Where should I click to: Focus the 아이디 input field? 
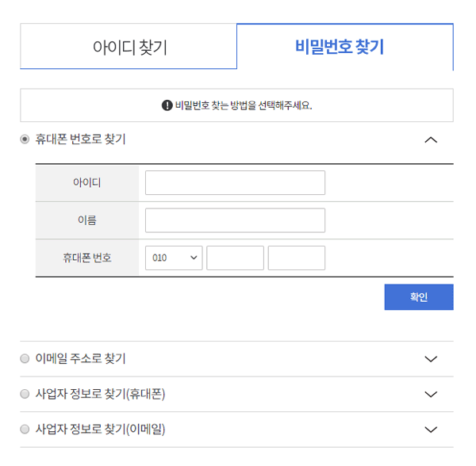click(x=236, y=182)
